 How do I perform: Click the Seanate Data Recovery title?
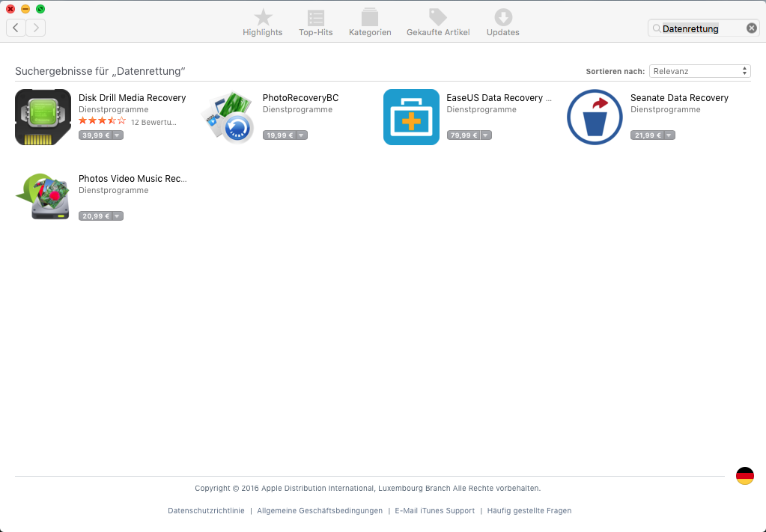click(x=679, y=97)
